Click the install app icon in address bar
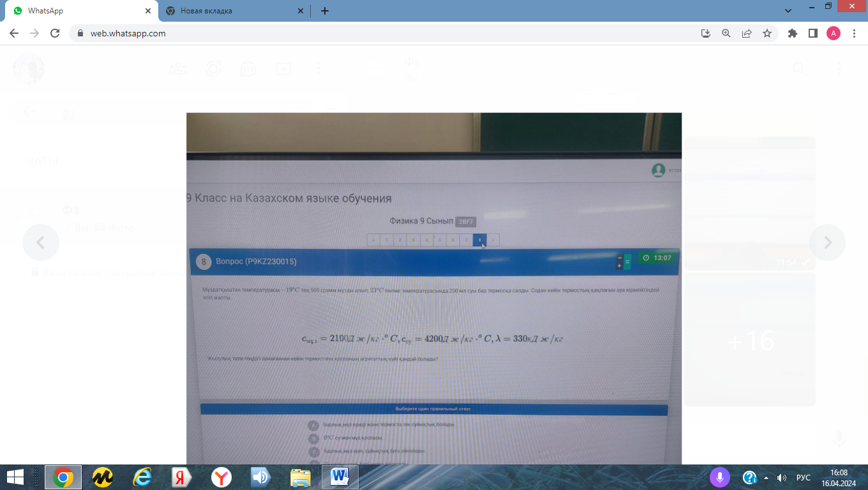868x490 pixels. (x=705, y=33)
